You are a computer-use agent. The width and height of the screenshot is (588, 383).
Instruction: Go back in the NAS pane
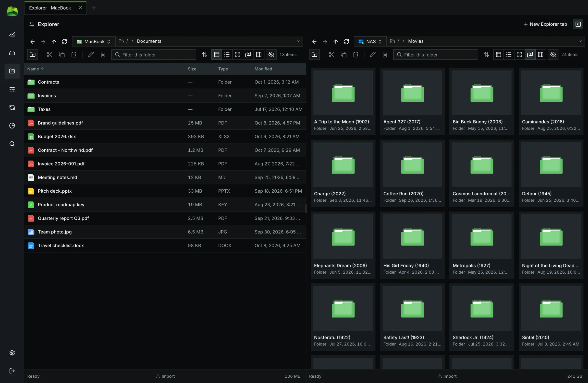coord(314,41)
